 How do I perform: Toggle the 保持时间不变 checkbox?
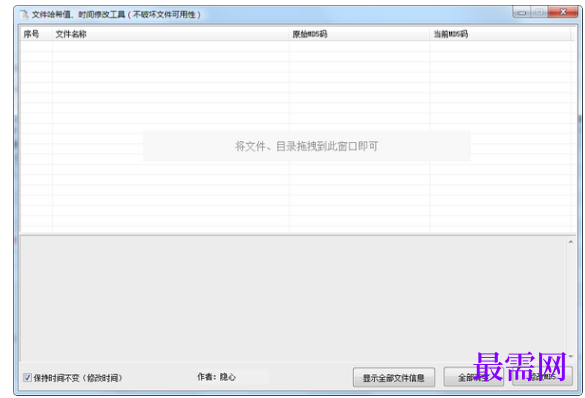point(27,377)
